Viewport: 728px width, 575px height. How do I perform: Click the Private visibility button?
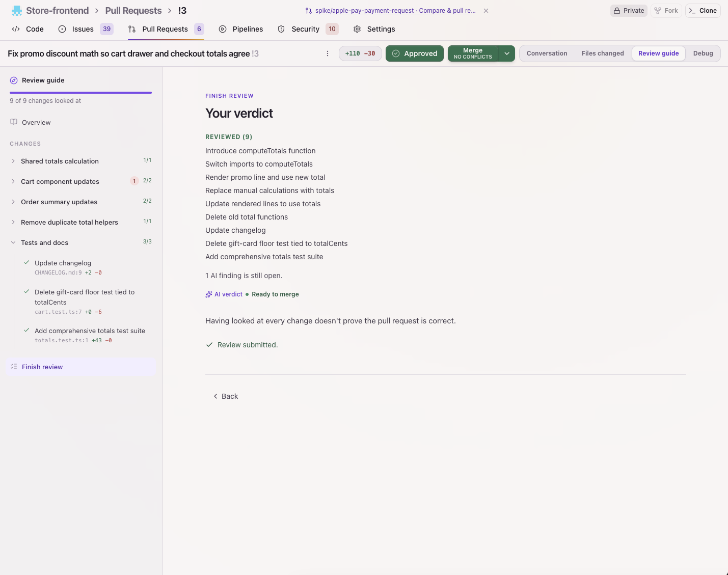[x=629, y=11]
